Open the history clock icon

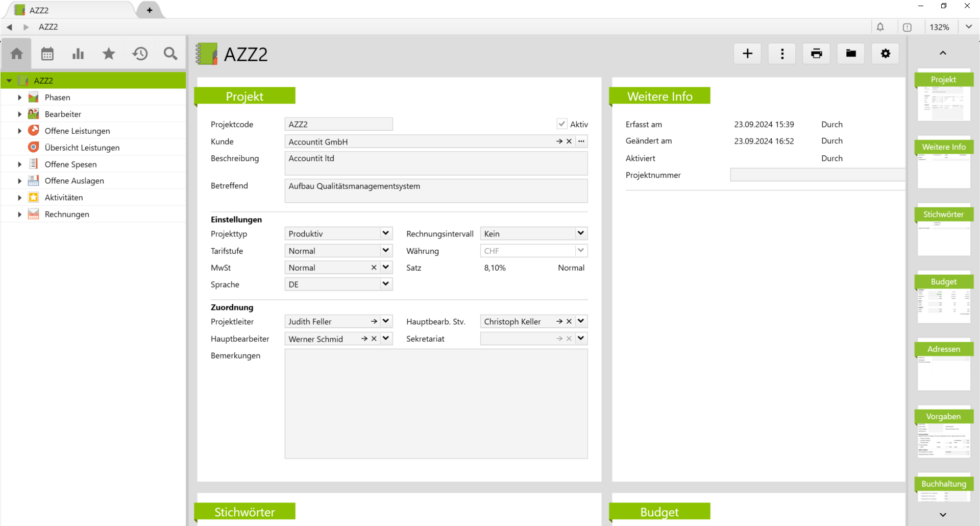coord(140,54)
